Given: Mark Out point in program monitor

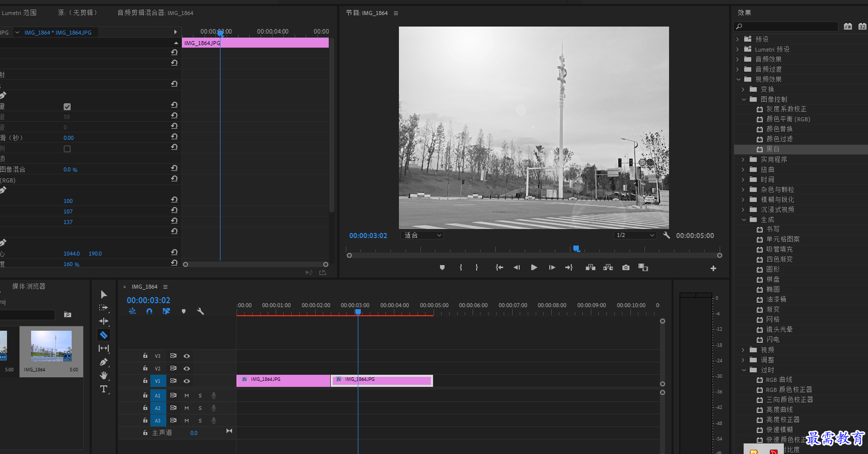Looking at the screenshot, I should tap(477, 268).
